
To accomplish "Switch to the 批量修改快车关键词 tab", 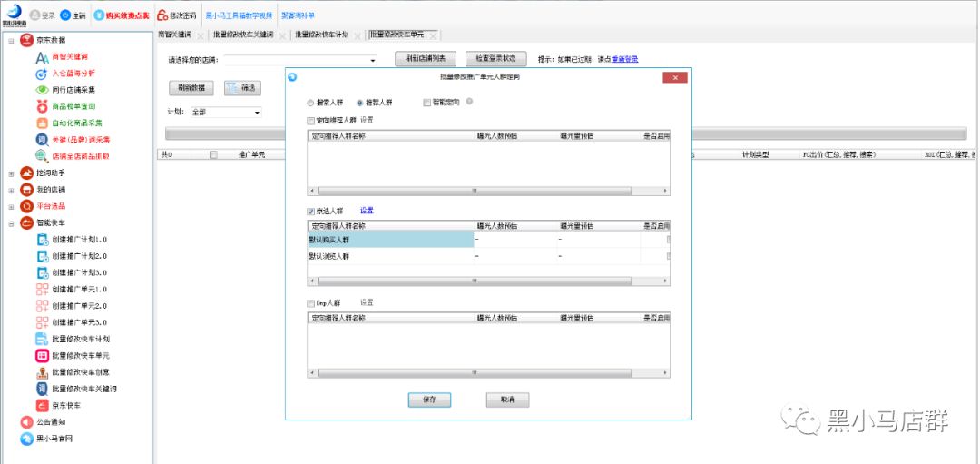I will point(243,35).
